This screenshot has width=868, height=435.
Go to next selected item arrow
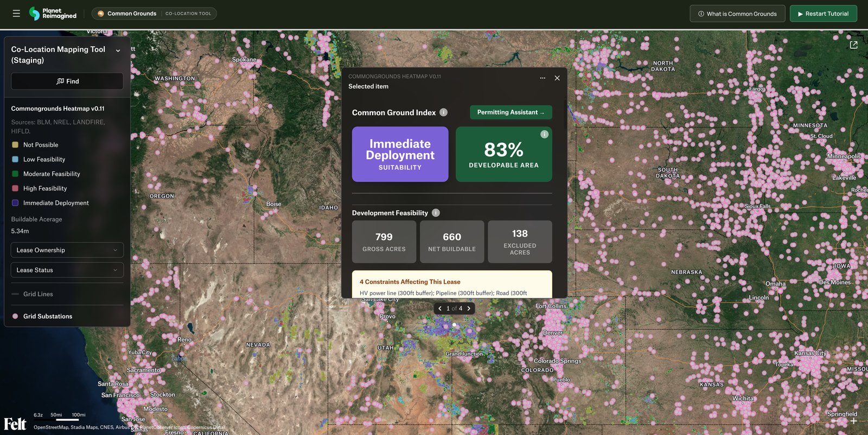point(469,308)
